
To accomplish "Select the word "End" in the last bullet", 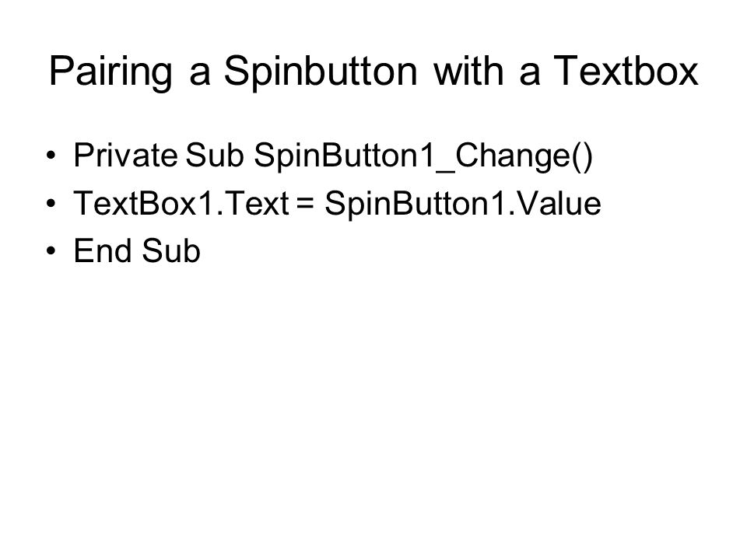I will click(103, 250).
